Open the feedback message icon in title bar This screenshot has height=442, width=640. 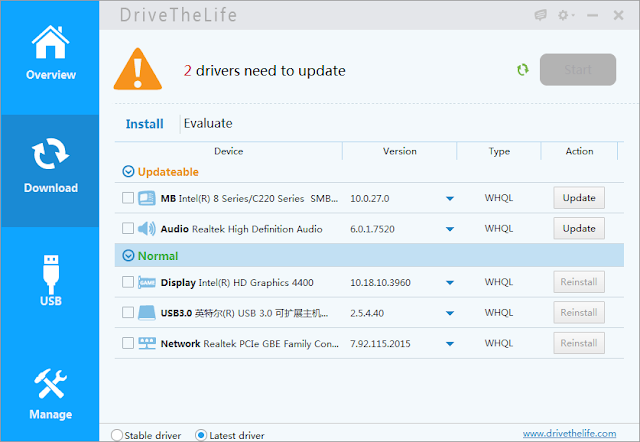540,16
